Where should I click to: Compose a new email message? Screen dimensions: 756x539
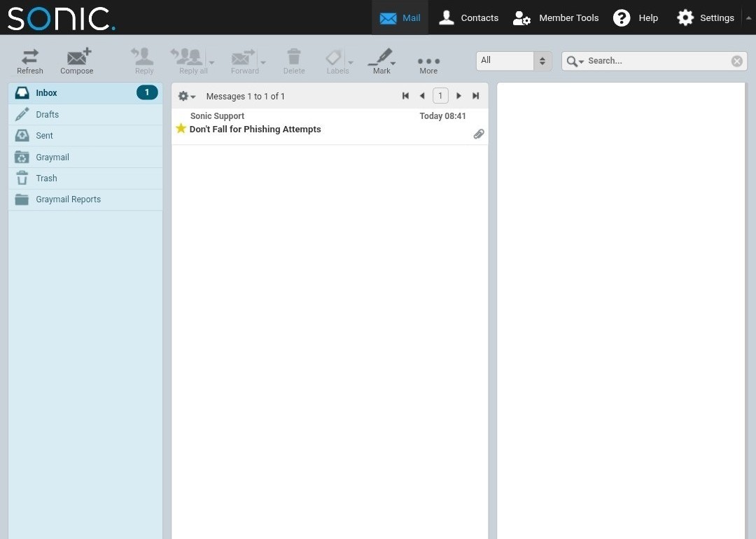[x=77, y=61]
